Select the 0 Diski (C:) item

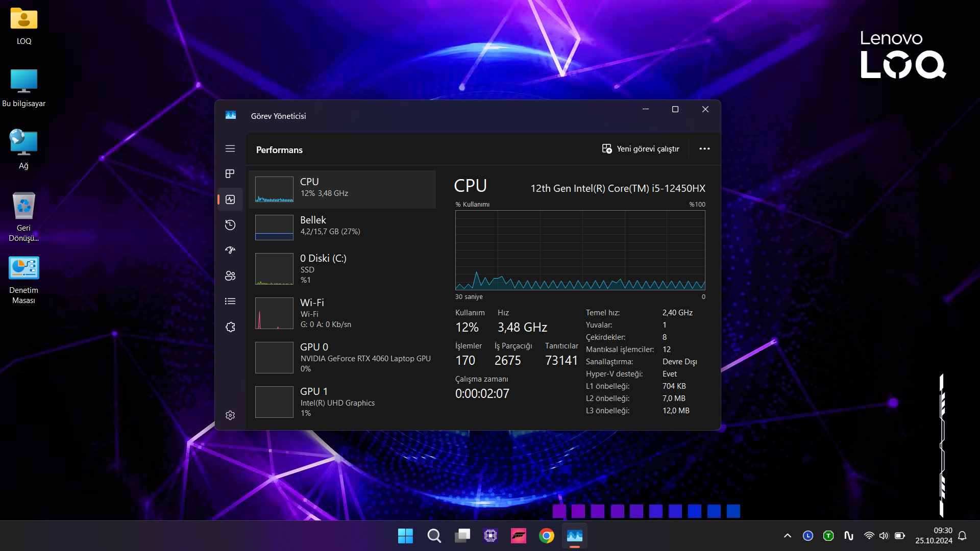[x=342, y=269]
